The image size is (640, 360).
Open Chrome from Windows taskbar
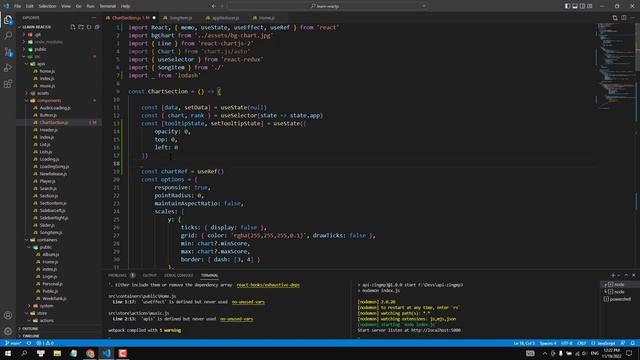[x=90, y=353]
